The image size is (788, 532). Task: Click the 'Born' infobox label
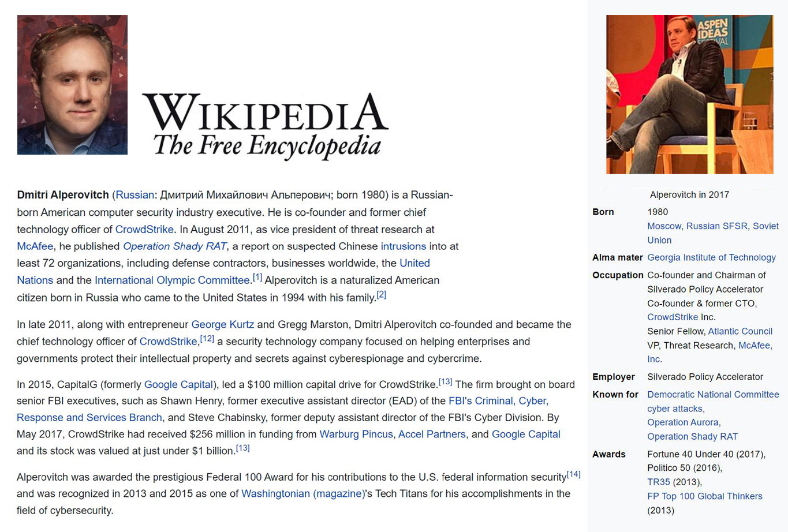coord(603,212)
